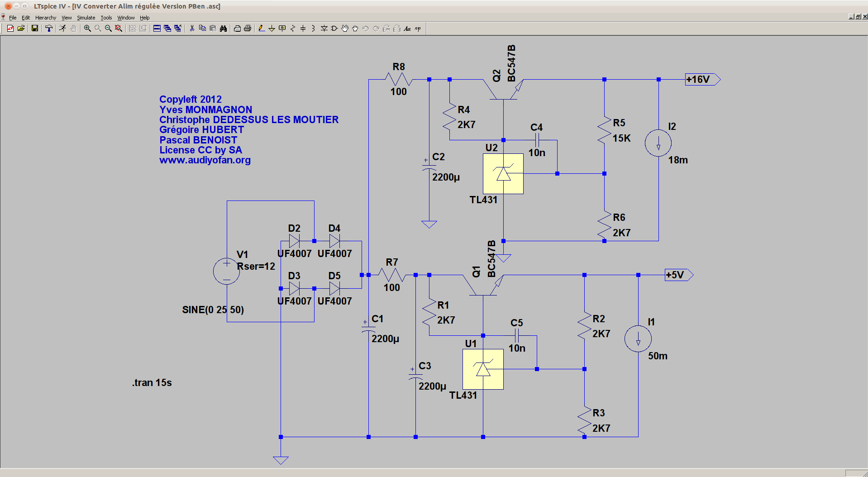Select the Zoom Out magnifier icon
Image resolution: width=868 pixels, height=477 pixels.
pyautogui.click(x=108, y=28)
